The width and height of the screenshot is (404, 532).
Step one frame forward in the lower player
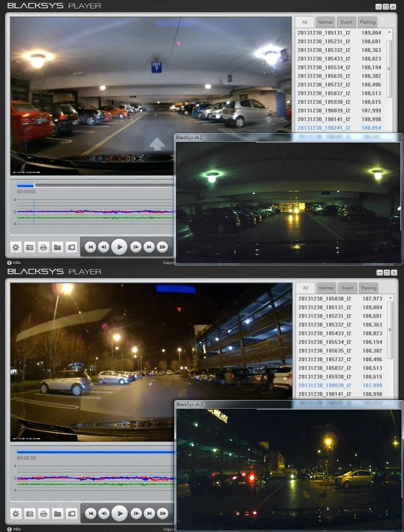click(136, 513)
